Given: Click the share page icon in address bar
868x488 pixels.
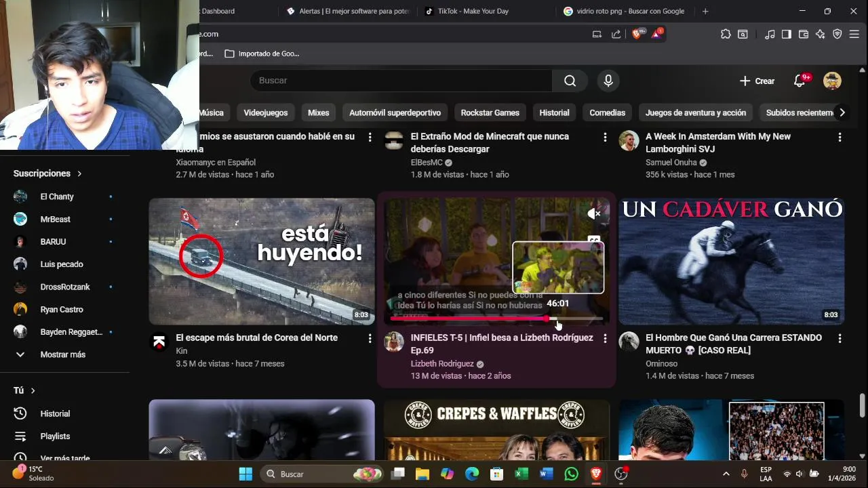Looking at the screenshot, I should 616,35.
